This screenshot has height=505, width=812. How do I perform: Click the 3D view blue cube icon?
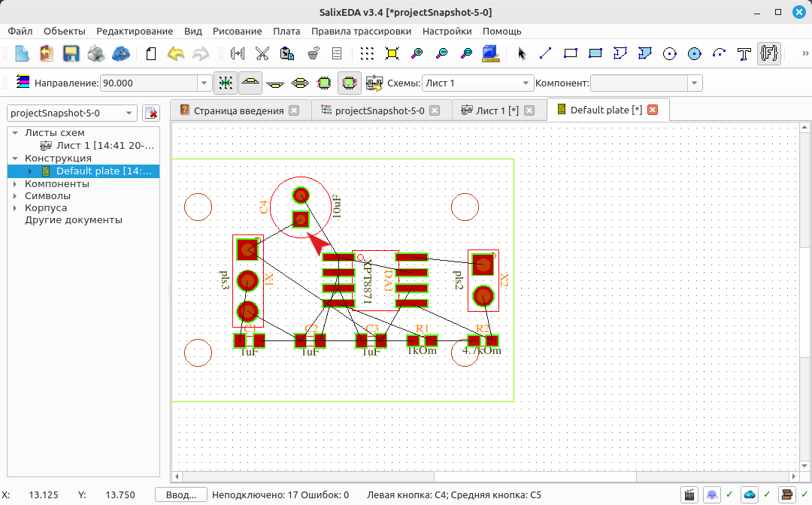point(490,53)
